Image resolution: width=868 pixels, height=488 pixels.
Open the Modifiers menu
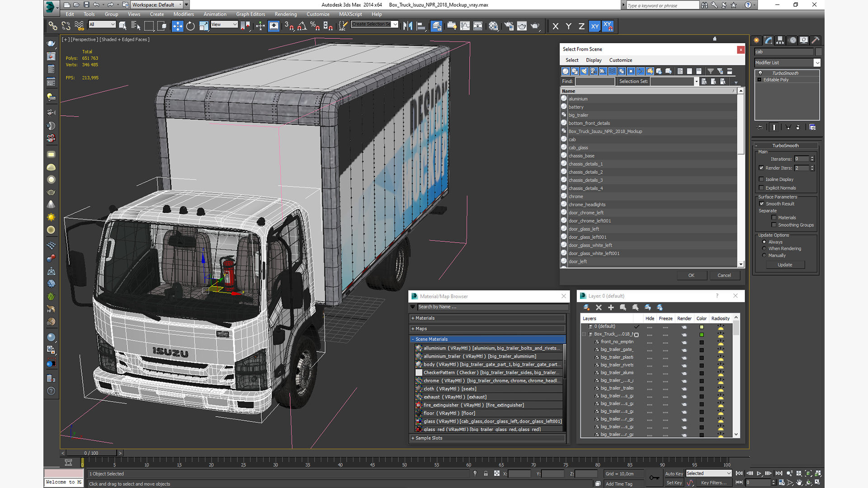point(184,14)
